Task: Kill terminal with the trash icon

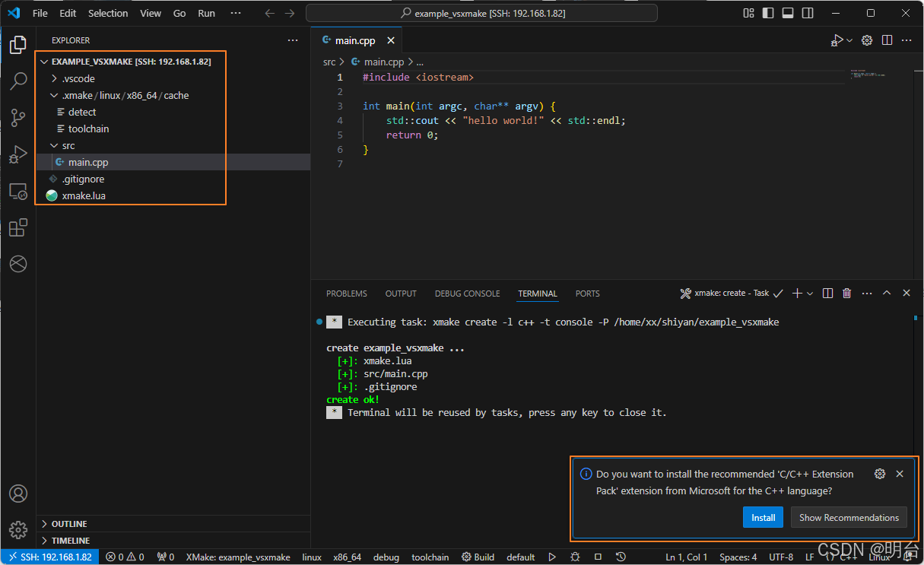Action: (x=846, y=294)
